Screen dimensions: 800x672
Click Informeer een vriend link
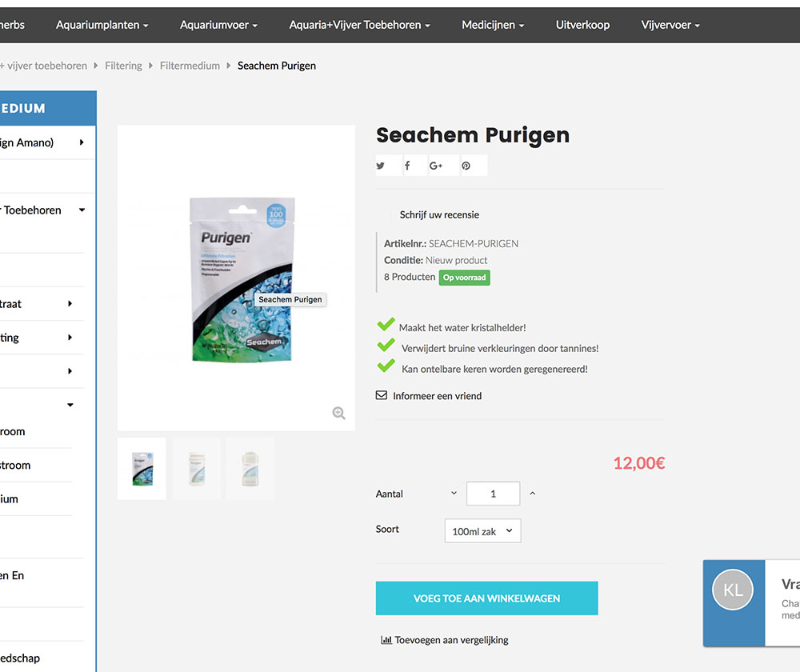pos(438,396)
